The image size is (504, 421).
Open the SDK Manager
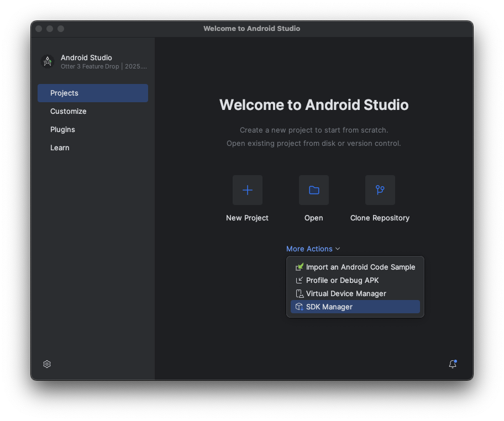click(330, 307)
